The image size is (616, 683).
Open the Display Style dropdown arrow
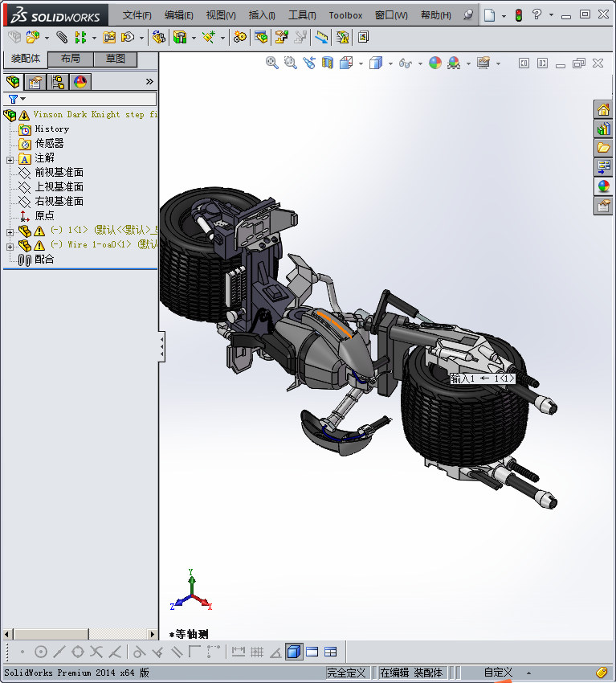[x=390, y=64]
